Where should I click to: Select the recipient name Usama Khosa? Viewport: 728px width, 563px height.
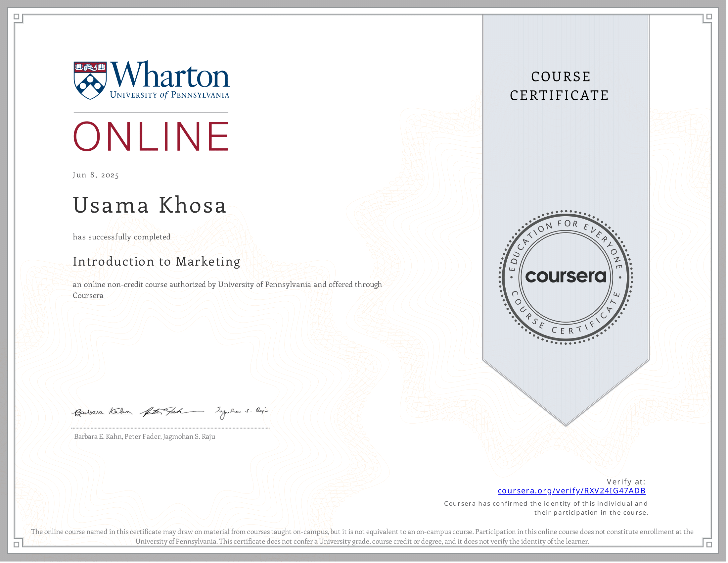pyautogui.click(x=150, y=205)
